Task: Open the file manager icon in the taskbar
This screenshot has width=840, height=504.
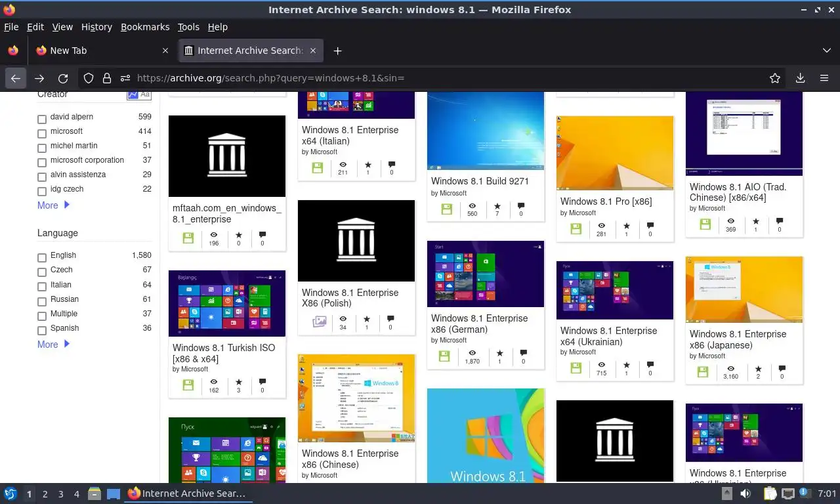Action: [94, 493]
